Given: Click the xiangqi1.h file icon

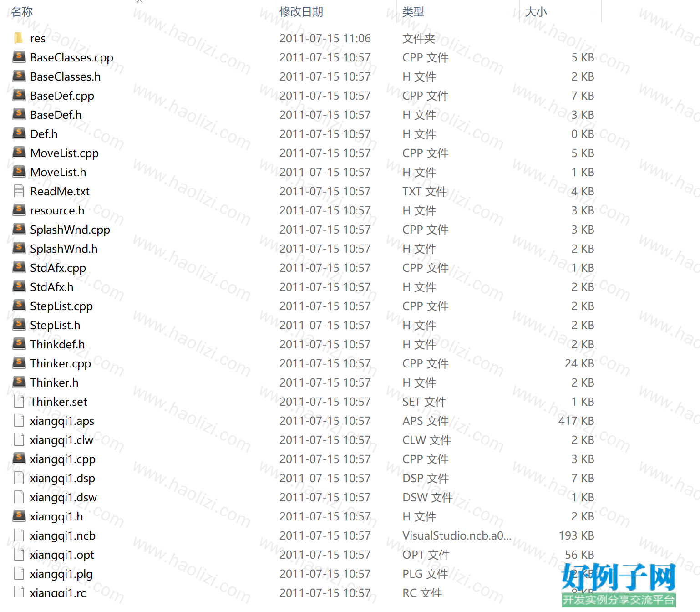Looking at the screenshot, I should click(x=19, y=516).
